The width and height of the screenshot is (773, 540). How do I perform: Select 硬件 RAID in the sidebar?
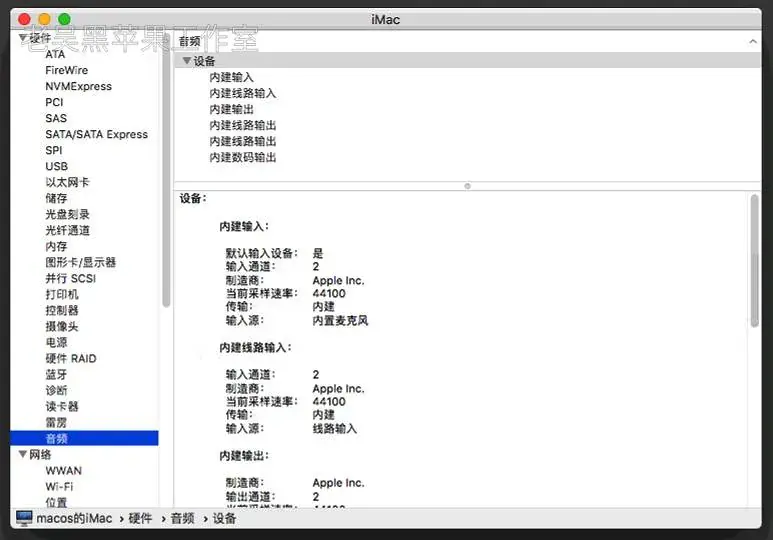coord(71,359)
